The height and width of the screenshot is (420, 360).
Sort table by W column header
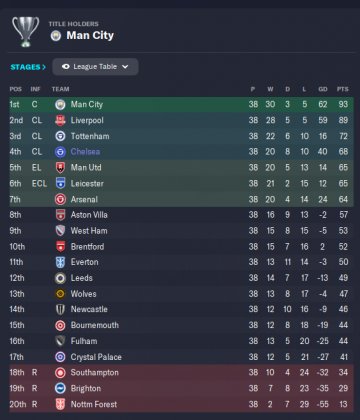pyautogui.click(x=270, y=89)
